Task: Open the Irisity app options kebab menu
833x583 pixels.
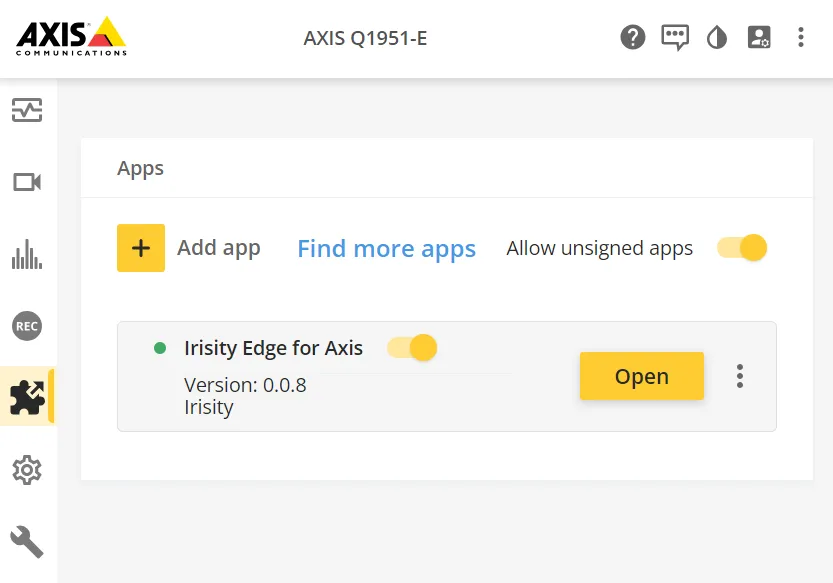Action: pos(740,376)
